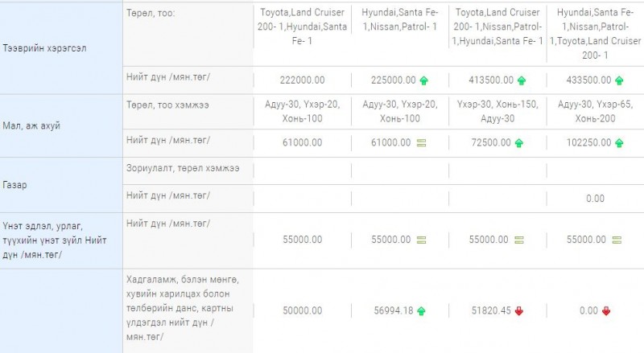Select the Газар row header
Image resolution: width=644 pixels, height=353 pixels.
(61, 185)
